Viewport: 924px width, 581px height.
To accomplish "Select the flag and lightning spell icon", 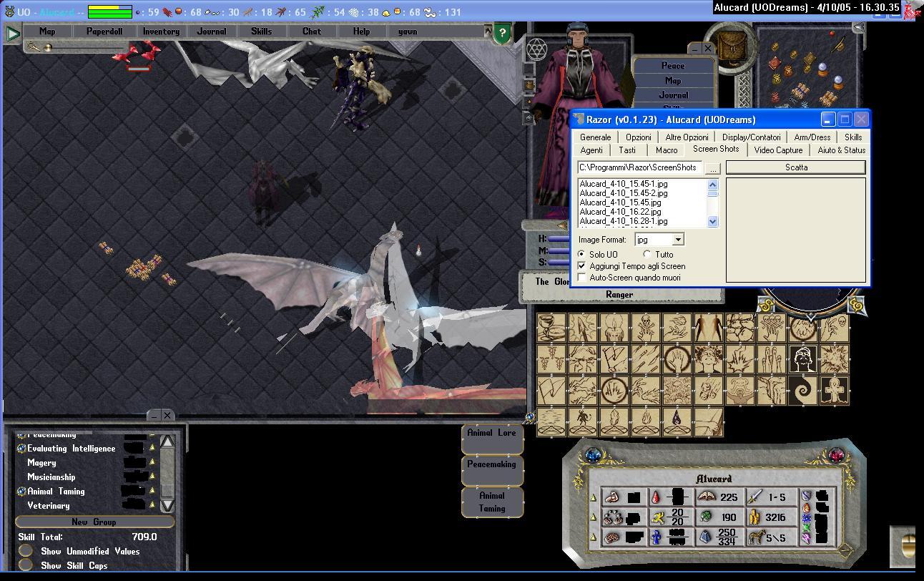I will [x=614, y=358].
